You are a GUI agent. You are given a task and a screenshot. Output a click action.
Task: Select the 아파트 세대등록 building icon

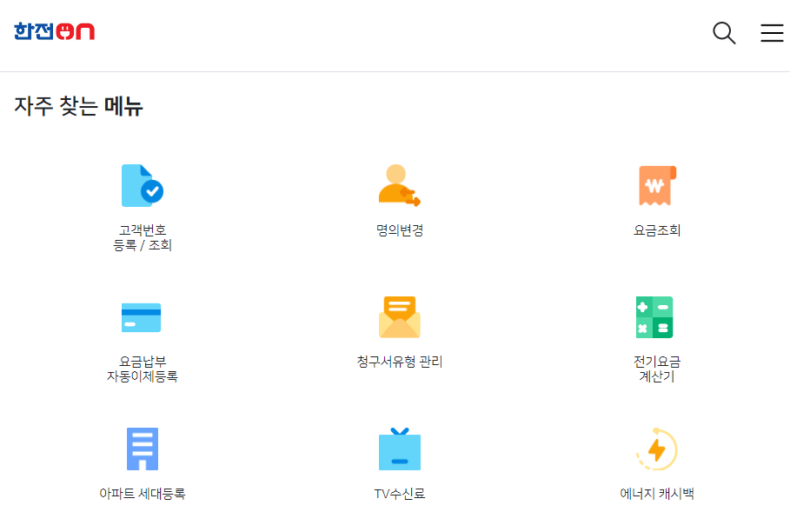pos(142,449)
